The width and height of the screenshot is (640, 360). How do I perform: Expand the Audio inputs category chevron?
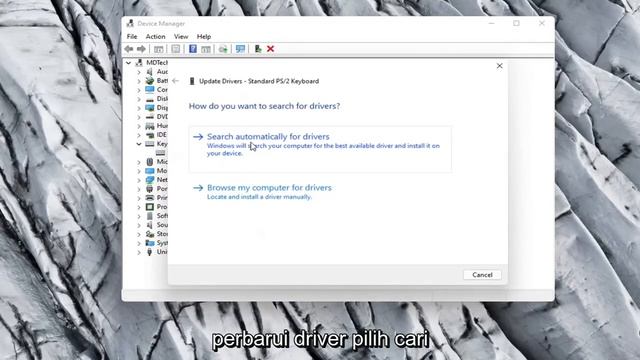pyautogui.click(x=139, y=72)
